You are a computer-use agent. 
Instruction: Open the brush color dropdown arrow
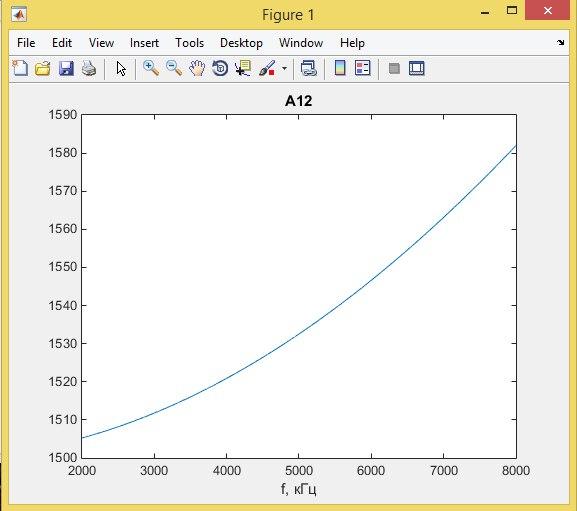pos(284,68)
